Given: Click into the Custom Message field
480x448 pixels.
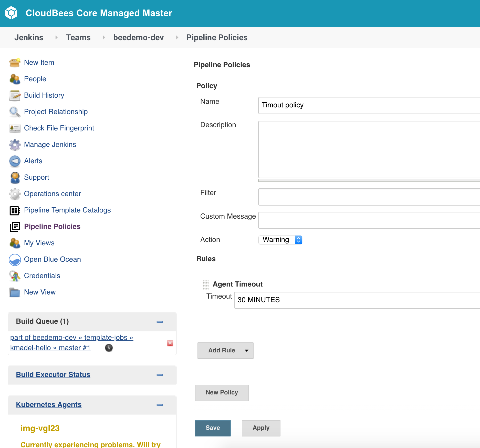Looking at the screenshot, I should 369,220.
